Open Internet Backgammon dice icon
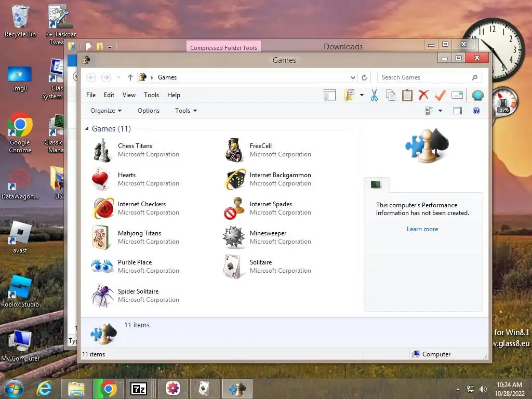532x399 pixels. [235, 179]
